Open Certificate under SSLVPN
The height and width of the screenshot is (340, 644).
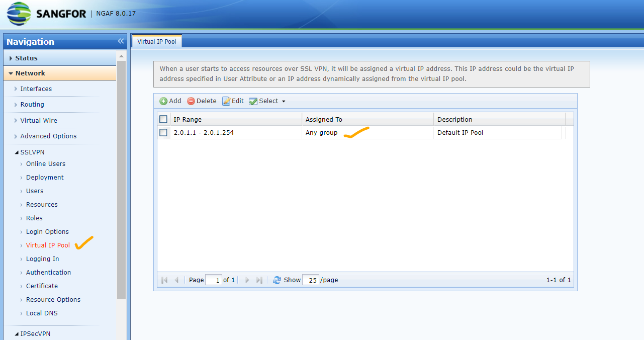point(42,286)
